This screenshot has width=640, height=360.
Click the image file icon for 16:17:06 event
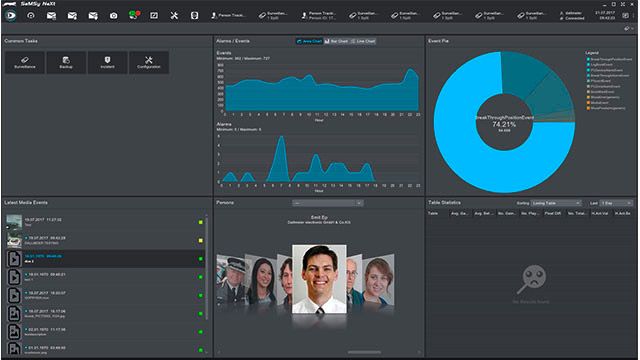(x=14, y=314)
